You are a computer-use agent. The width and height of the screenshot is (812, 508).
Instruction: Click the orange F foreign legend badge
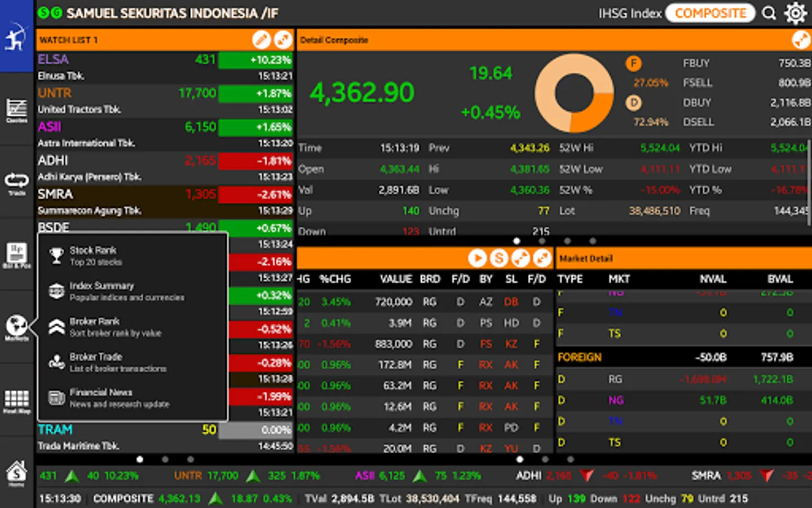634,63
